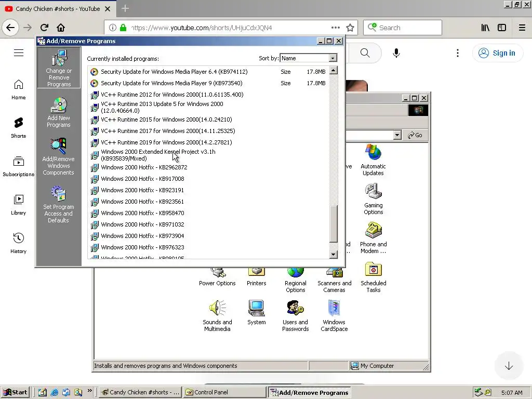Click next short down arrow button
The width and height of the screenshot is (532, 399).
509,366
